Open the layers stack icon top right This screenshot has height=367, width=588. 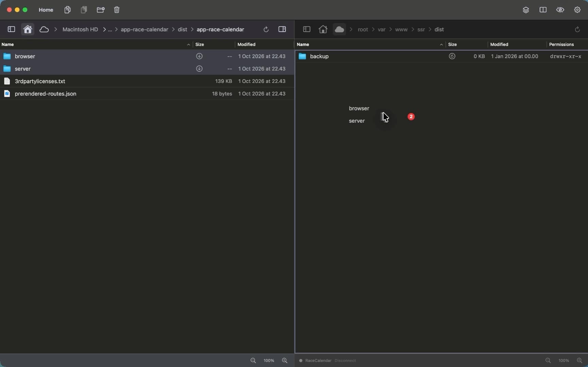click(526, 10)
